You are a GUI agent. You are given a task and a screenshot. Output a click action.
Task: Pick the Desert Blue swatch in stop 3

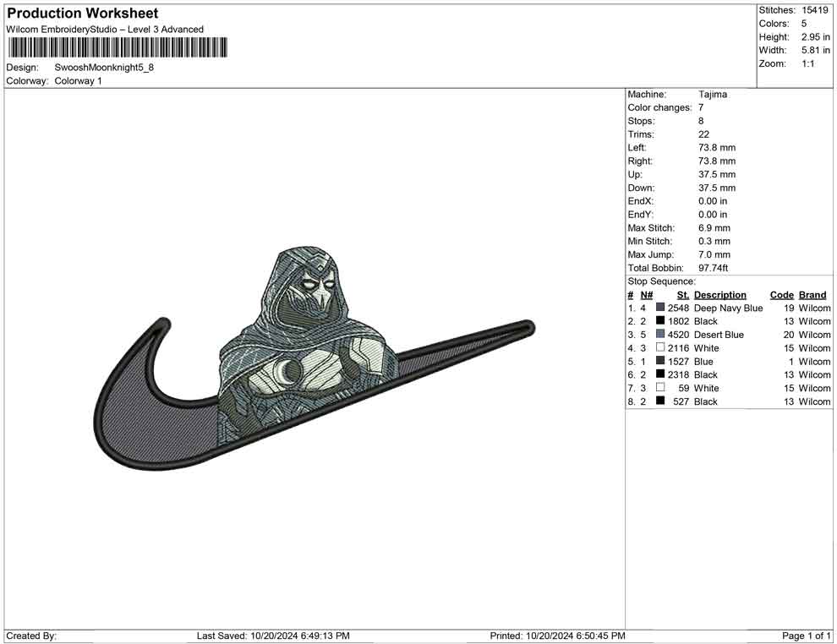click(660, 334)
